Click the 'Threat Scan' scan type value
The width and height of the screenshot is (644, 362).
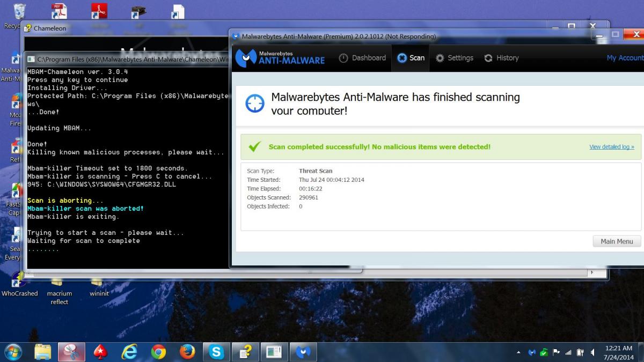[316, 171]
